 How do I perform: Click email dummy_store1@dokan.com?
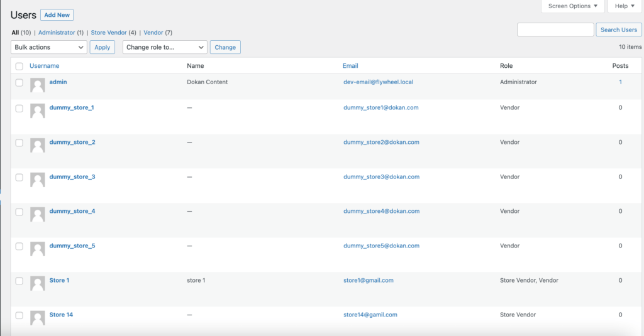[380, 107]
